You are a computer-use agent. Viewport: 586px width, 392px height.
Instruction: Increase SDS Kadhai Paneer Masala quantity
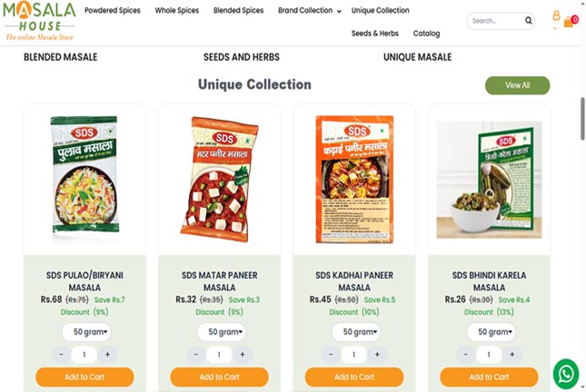click(x=376, y=354)
